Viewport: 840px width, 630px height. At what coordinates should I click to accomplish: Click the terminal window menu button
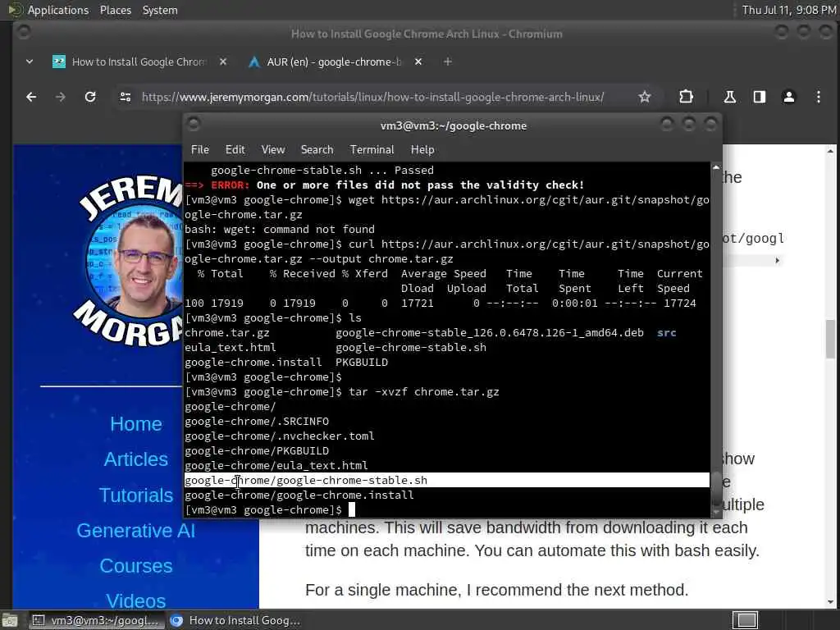click(x=194, y=125)
